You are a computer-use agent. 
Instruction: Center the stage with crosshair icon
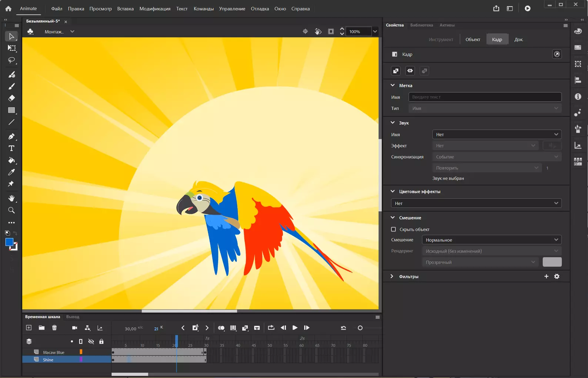click(305, 31)
